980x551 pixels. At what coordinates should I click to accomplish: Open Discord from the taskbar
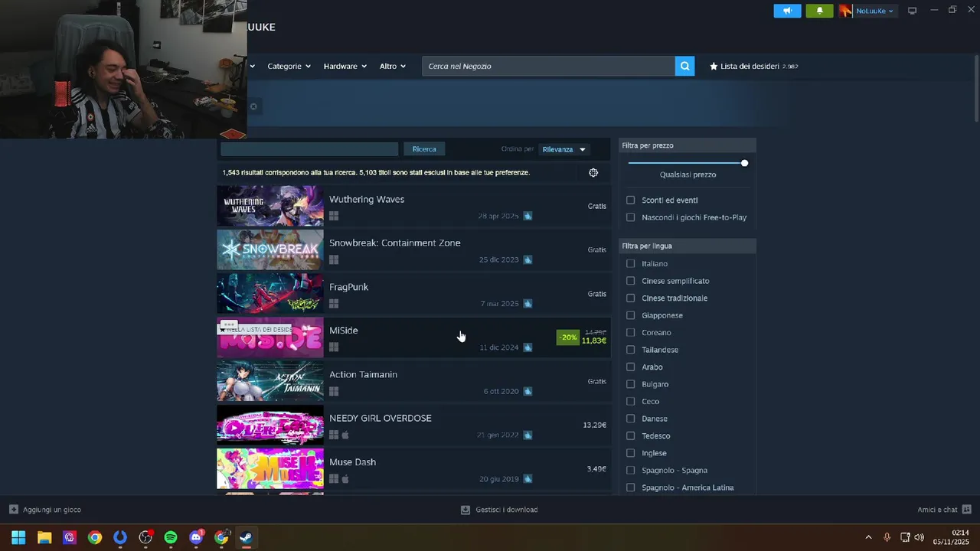(x=196, y=537)
